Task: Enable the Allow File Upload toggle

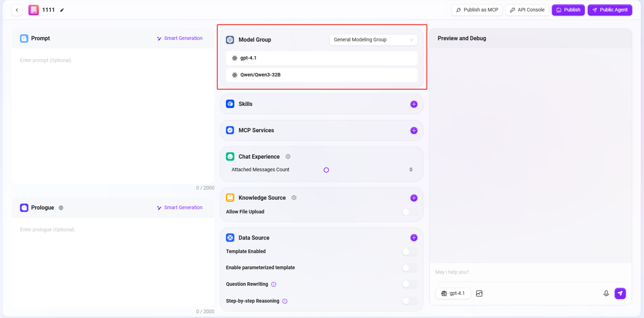Action: (x=409, y=212)
